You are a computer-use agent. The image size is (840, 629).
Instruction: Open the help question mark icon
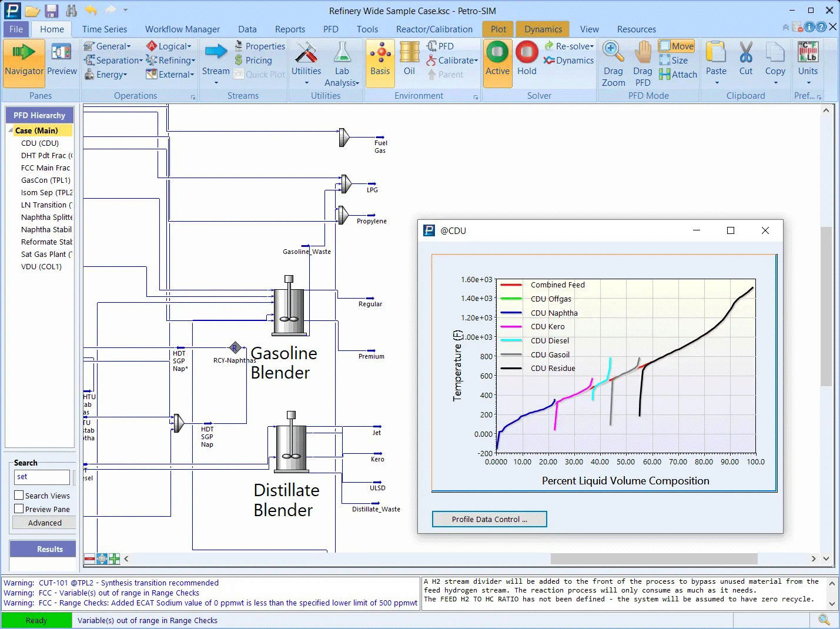821,27
